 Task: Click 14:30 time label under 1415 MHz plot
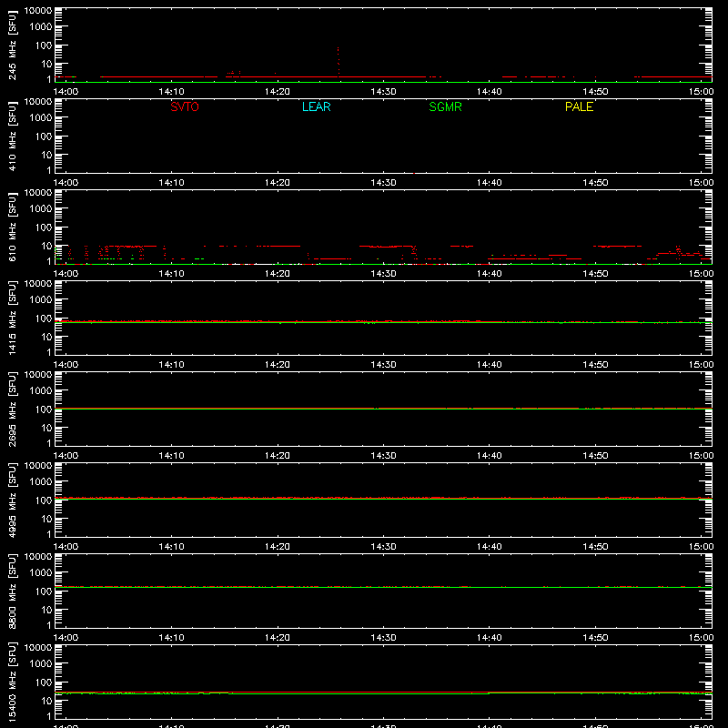click(x=383, y=365)
